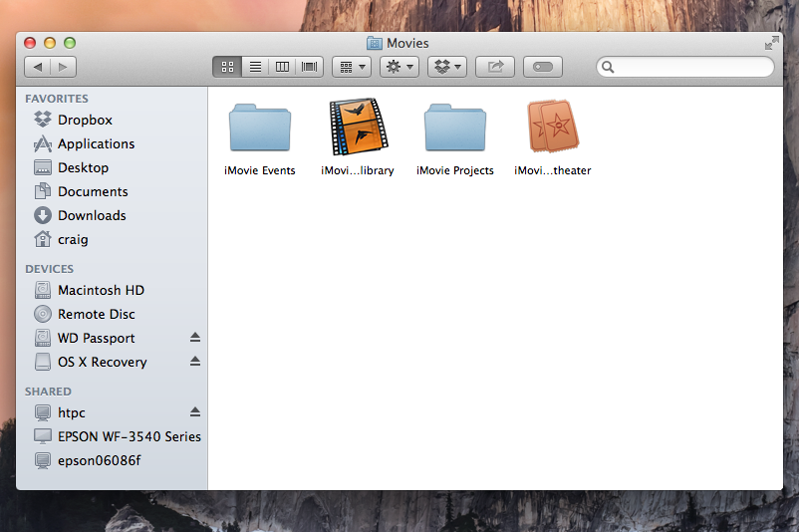Select the iMovie Events folder

260,128
